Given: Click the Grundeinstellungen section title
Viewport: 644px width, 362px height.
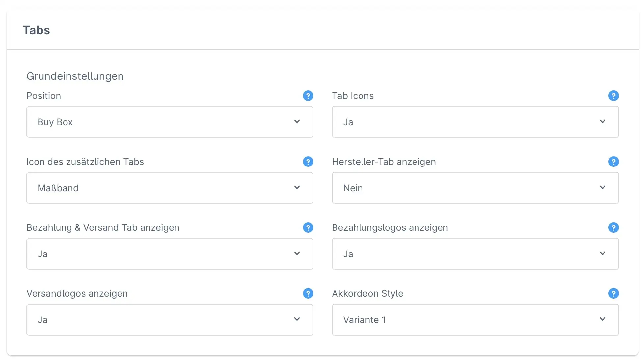Looking at the screenshot, I should pos(75,76).
